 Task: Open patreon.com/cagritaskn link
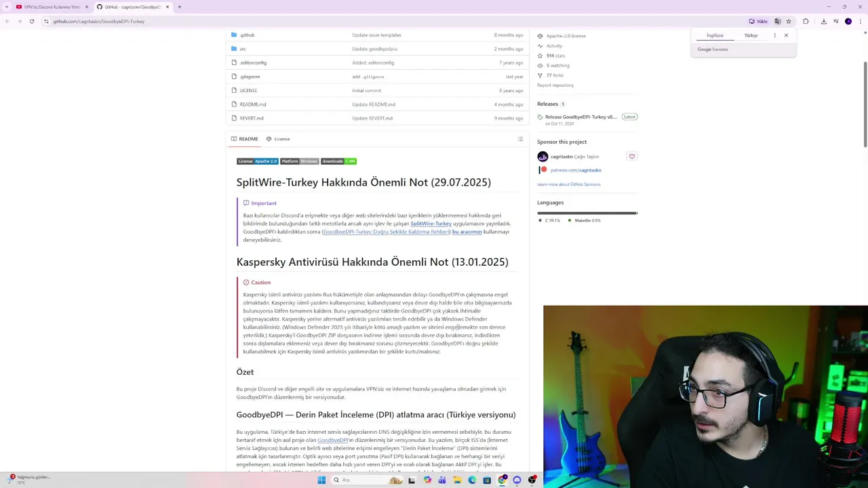[x=576, y=170]
